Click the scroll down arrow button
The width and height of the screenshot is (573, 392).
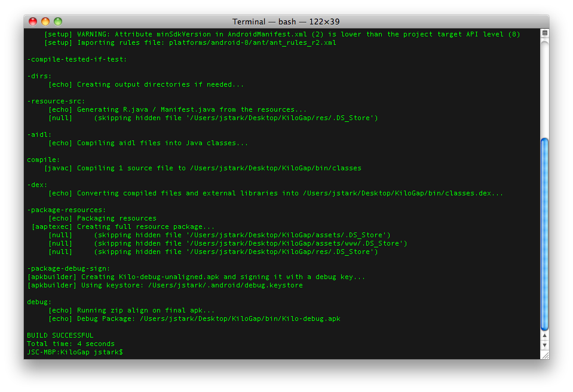(x=544, y=345)
